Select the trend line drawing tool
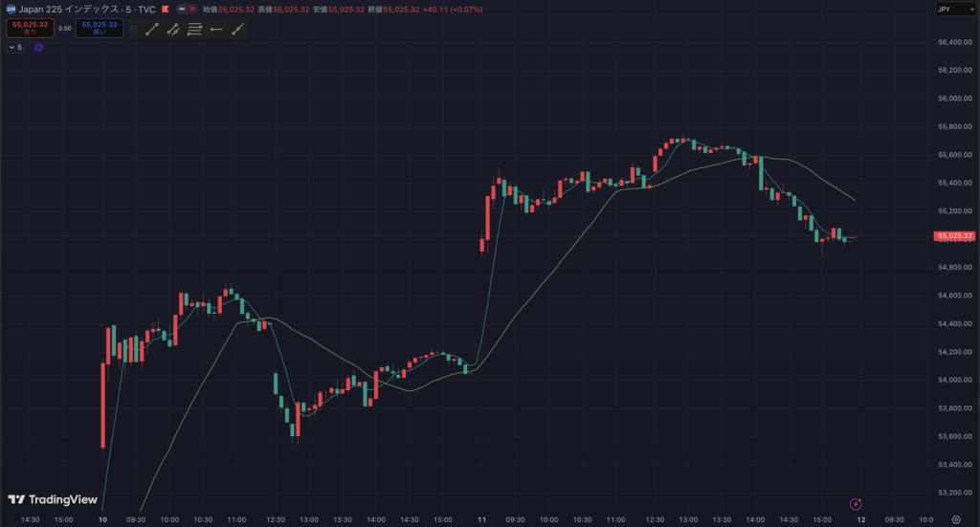Image resolution: width=980 pixels, height=527 pixels. [x=152, y=30]
